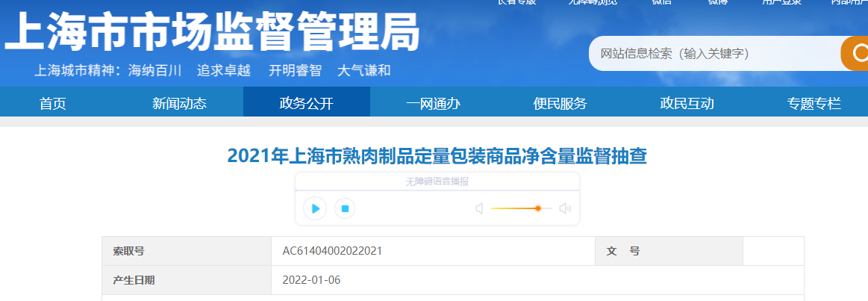868x301 pixels.
Task: Click the loud-volume speaker icon
Action: point(565,208)
